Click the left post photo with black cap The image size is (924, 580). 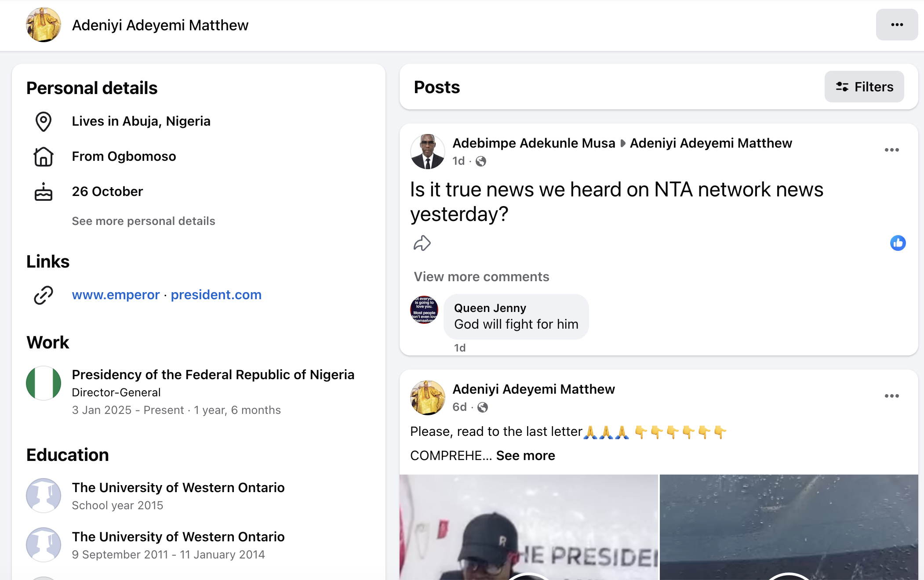pyautogui.click(x=528, y=527)
